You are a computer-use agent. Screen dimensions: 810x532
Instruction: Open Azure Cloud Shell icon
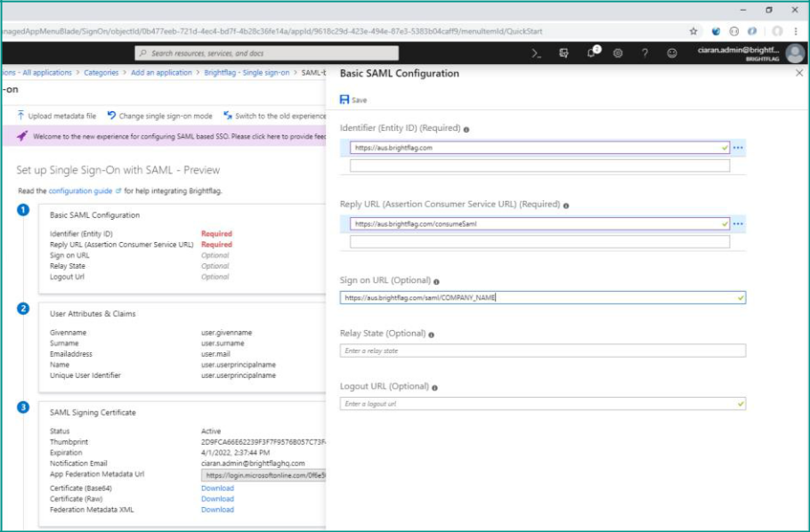[537, 53]
